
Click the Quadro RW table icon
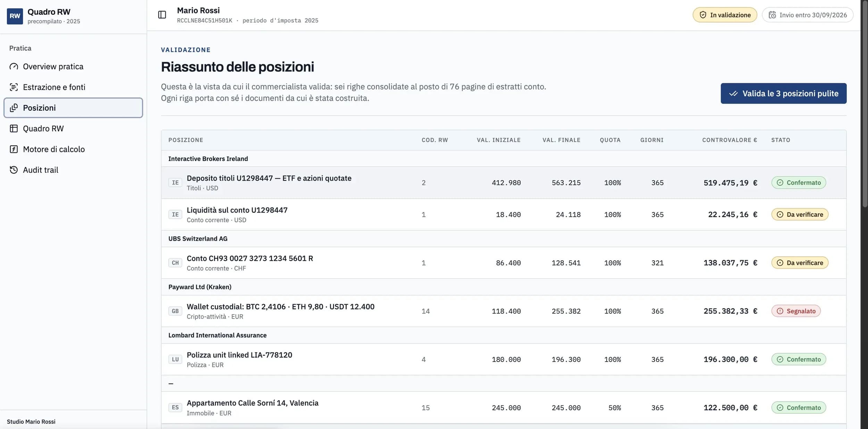[x=14, y=129]
